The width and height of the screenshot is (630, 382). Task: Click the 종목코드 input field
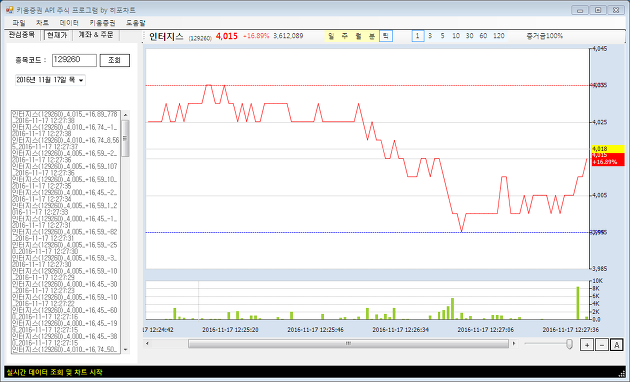coord(74,60)
